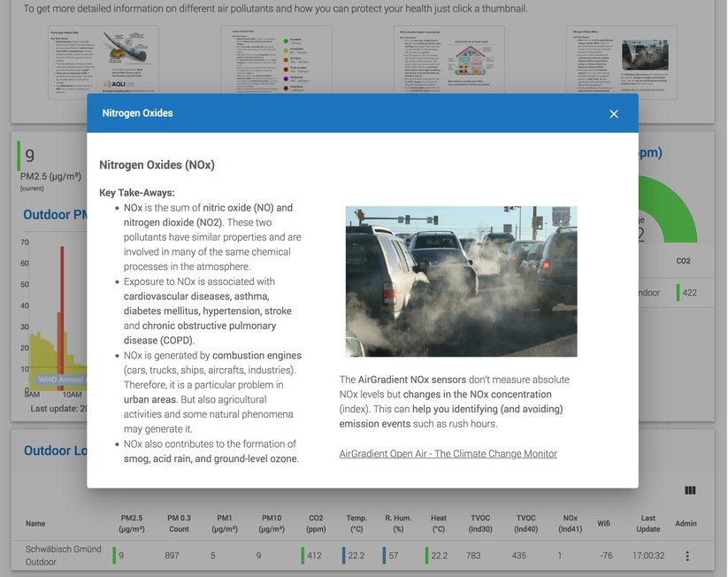Click the TVOC (Ind40) column header

[525, 524]
